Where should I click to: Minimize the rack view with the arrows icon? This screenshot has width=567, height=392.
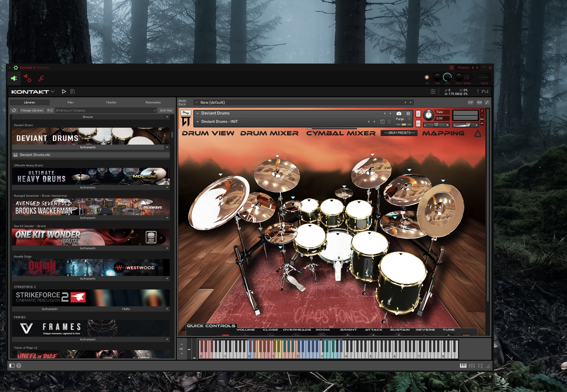point(487,103)
